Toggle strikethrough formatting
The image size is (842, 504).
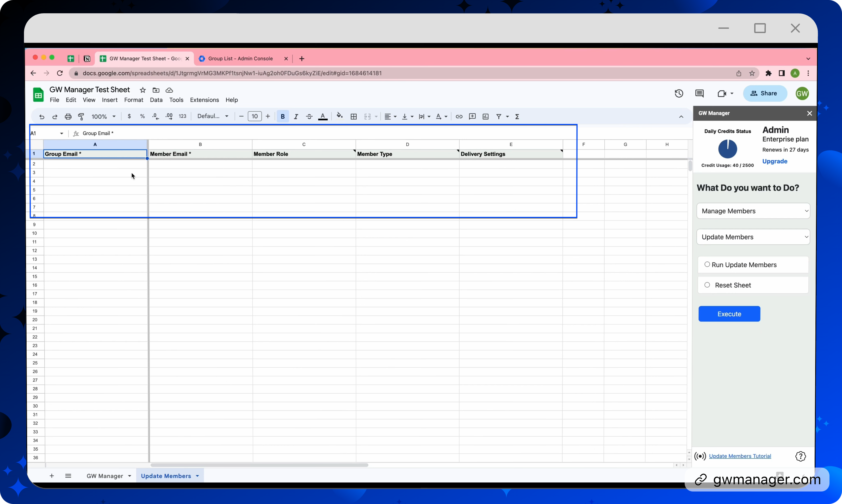coord(309,116)
